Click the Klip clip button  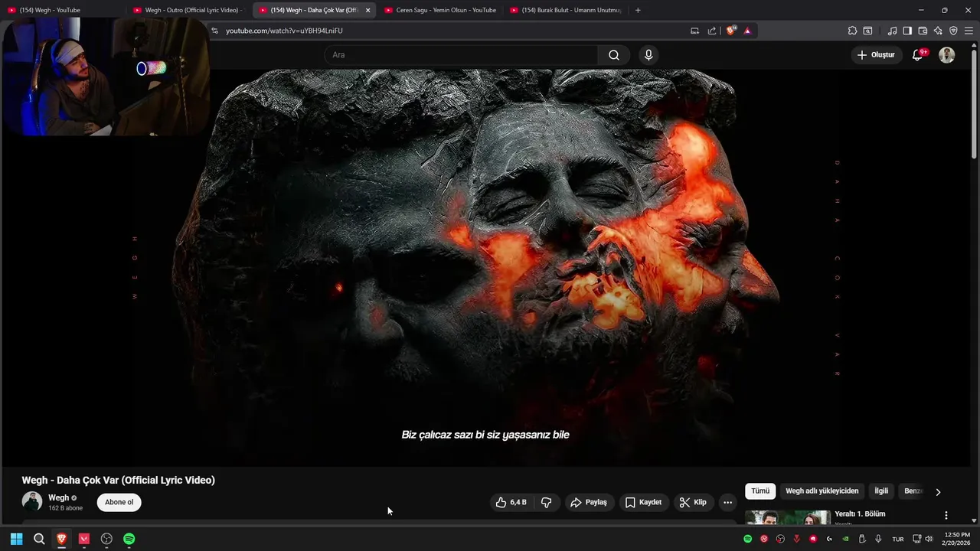tap(693, 502)
